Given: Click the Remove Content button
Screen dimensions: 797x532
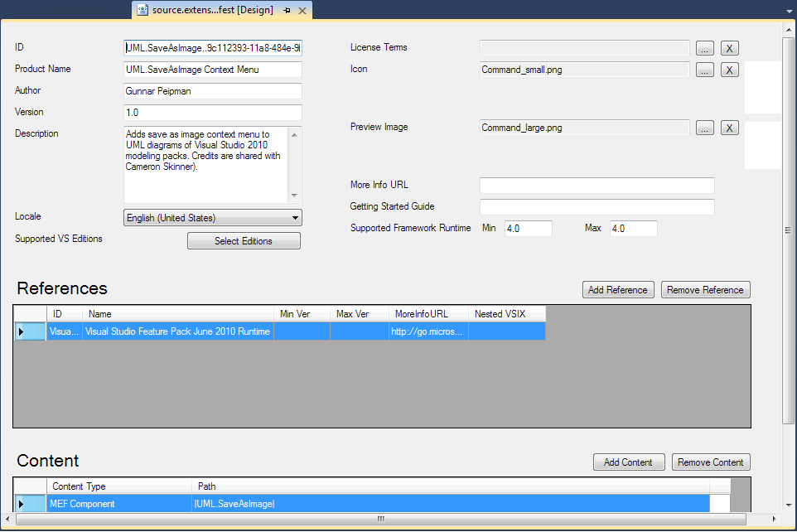Looking at the screenshot, I should 711,462.
